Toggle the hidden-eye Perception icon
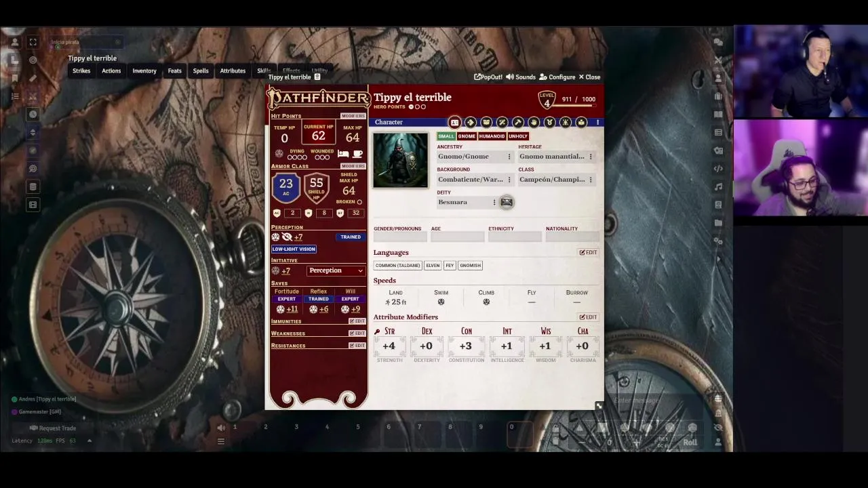The width and height of the screenshot is (868, 488). coord(287,237)
